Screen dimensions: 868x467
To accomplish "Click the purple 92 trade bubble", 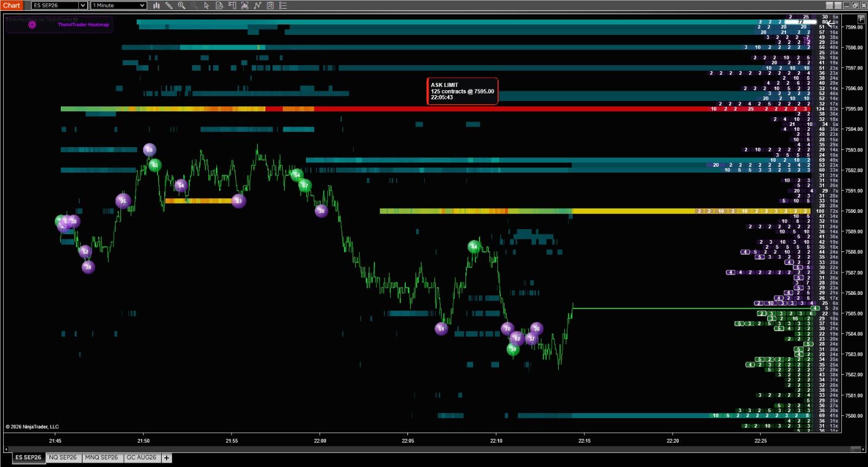I will [x=517, y=339].
